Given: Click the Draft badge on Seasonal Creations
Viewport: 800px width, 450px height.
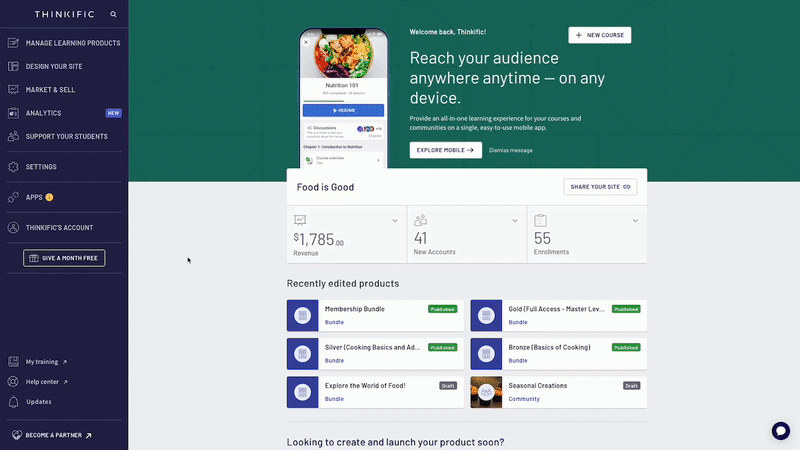Looking at the screenshot, I should [631, 386].
